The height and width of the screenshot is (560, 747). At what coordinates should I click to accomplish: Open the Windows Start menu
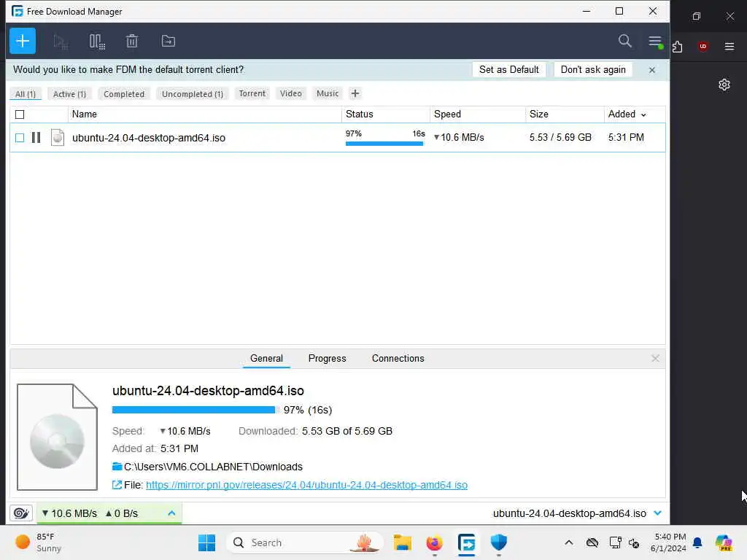click(206, 542)
